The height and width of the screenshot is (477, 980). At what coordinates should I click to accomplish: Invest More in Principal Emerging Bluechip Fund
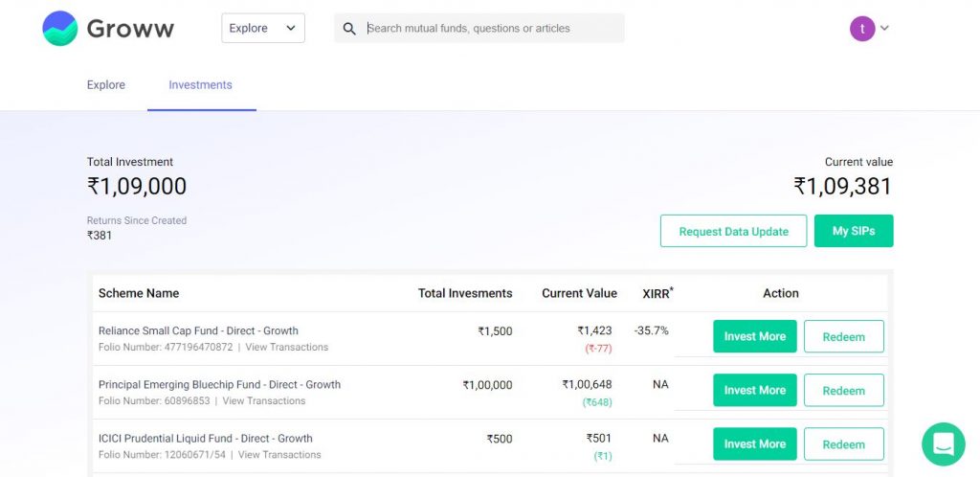(755, 390)
